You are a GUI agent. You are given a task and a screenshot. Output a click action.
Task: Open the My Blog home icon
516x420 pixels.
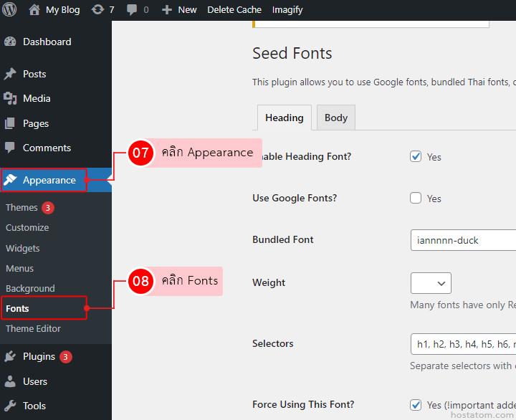click(x=34, y=10)
